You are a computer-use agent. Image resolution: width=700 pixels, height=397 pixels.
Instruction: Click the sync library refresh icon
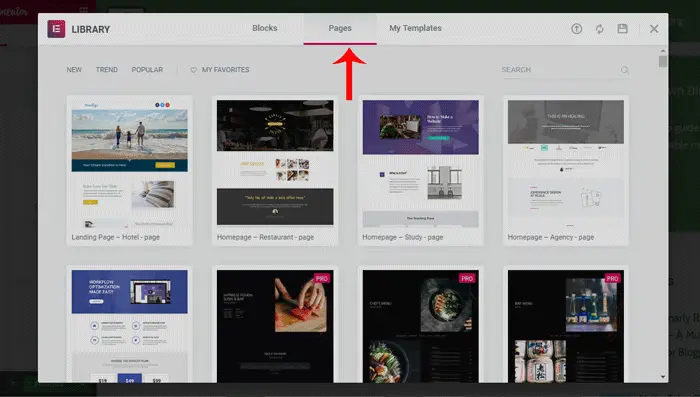(x=600, y=29)
